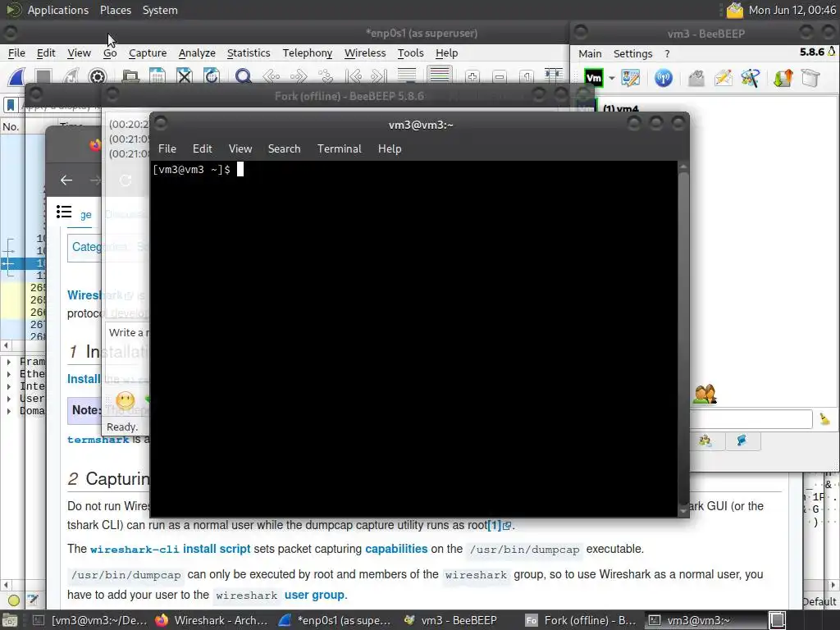Click Firefox back arrow button
Viewport: 840px width, 630px height.
pyautogui.click(x=66, y=180)
